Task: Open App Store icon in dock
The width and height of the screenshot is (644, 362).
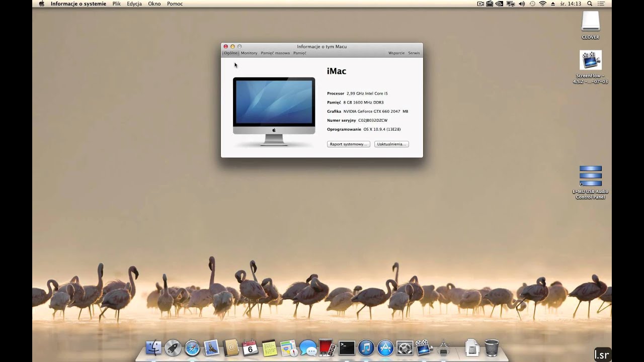Action: pos(385,347)
